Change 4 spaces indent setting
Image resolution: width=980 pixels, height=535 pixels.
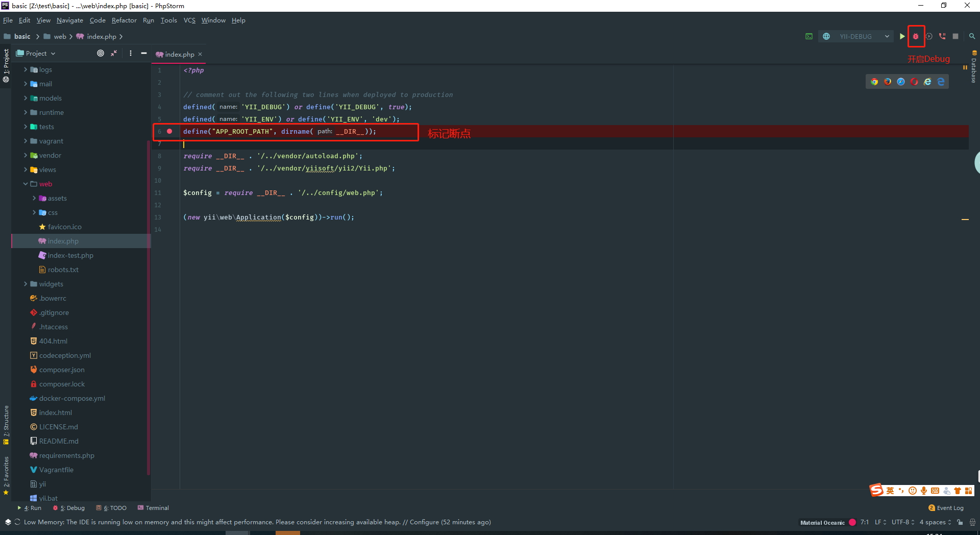pyautogui.click(x=935, y=522)
